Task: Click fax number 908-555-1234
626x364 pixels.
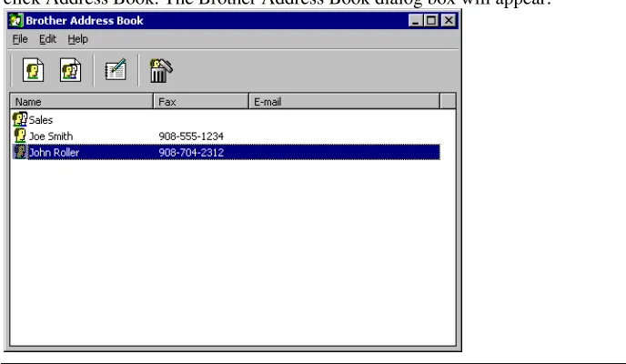Action: click(191, 136)
